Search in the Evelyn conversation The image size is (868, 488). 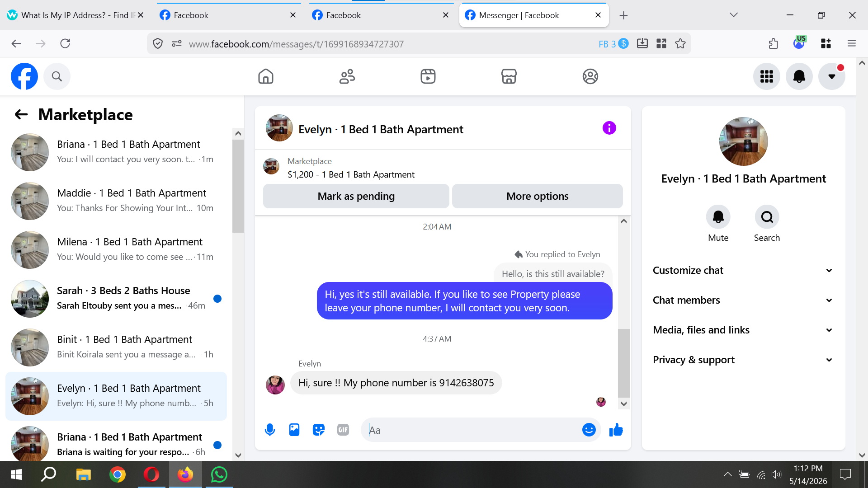767,217
